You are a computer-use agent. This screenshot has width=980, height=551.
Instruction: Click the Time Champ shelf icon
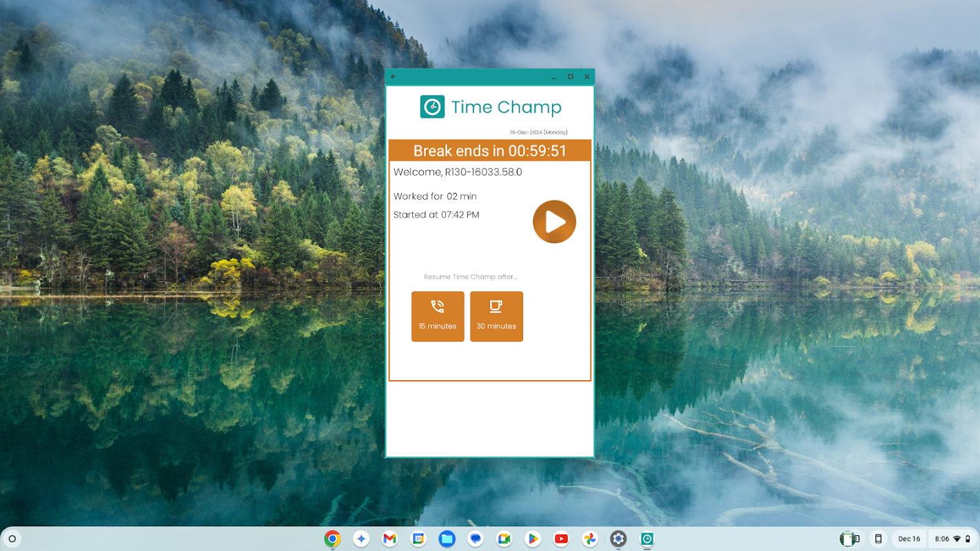(x=647, y=539)
